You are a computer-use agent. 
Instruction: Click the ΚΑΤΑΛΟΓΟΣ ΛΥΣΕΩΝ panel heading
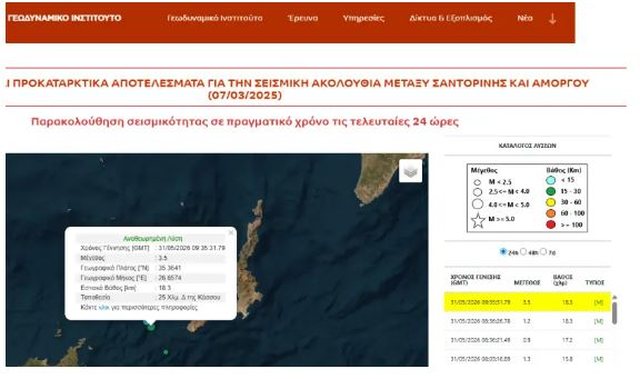pos(527,146)
